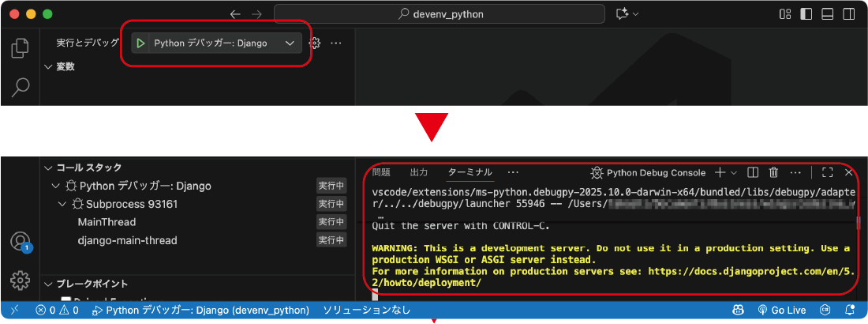This screenshot has height=324, width=868.
Task: Switch to the 問題 tab
Action: click(381, 172)
